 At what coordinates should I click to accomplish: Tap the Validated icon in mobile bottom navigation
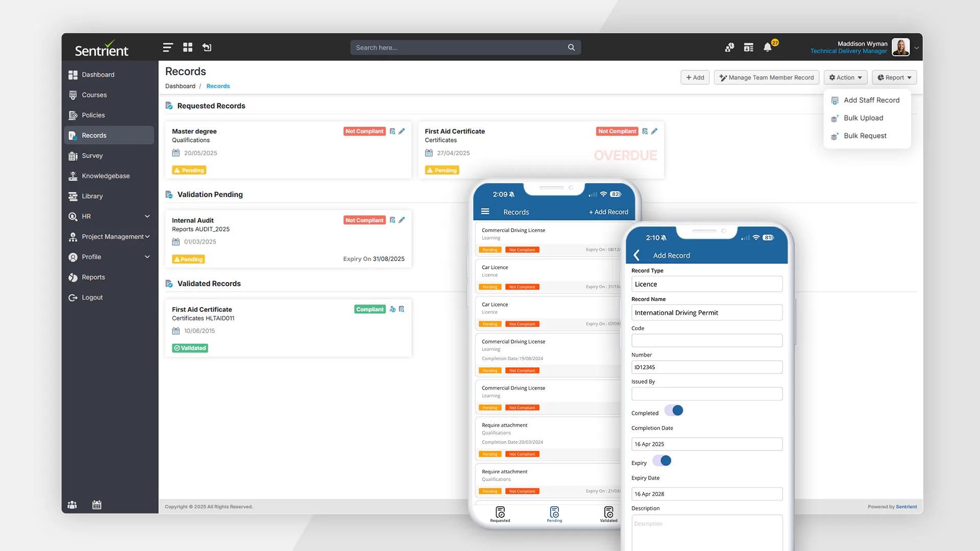608,511
